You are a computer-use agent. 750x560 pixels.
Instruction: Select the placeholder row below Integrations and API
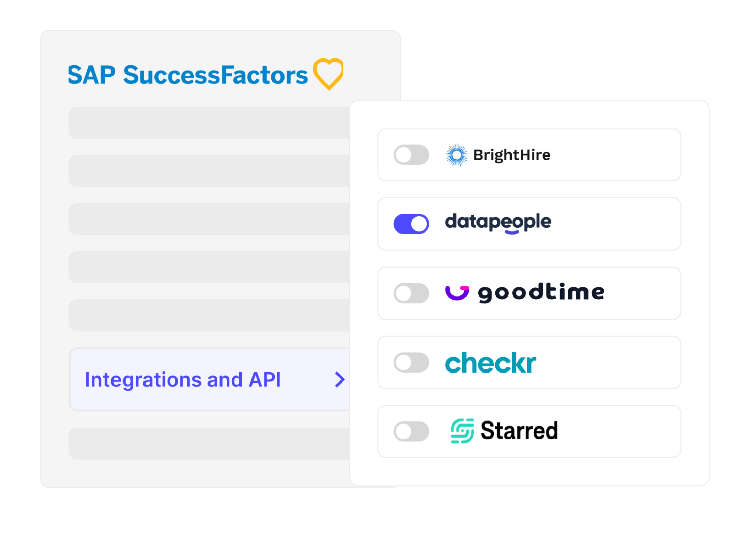coord(209,443)
